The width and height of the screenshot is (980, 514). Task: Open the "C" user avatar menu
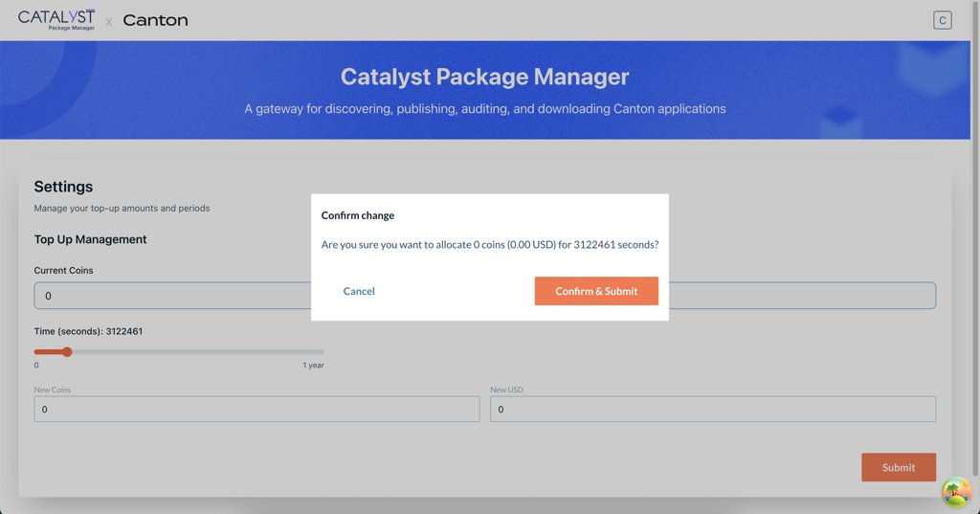[x=942, y=20]
